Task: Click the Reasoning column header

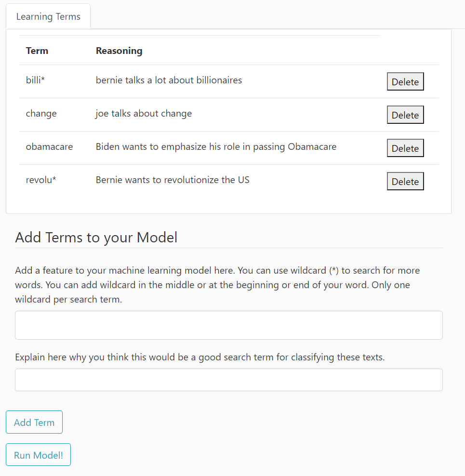Action: tap(119, 51)
